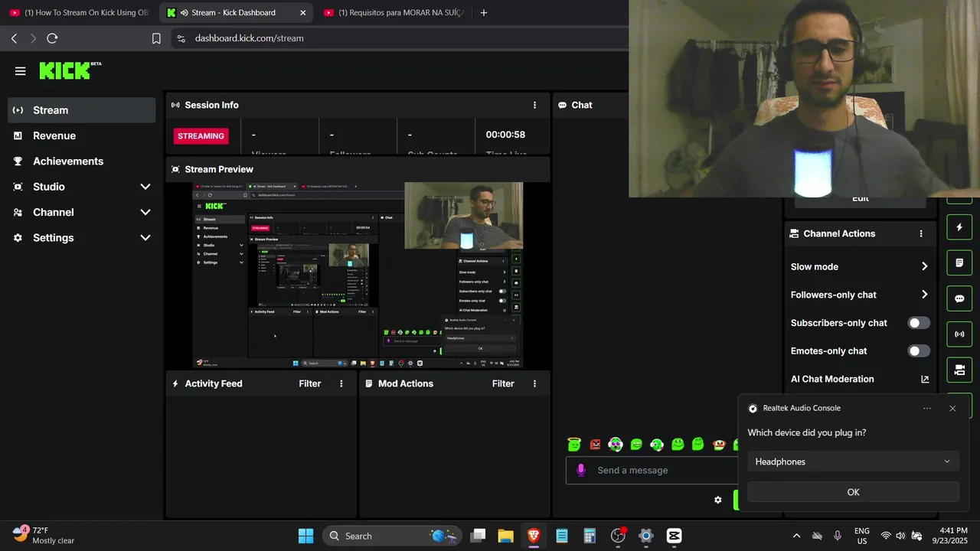This screenshot has width=980, height=551.
Task: Open Mod Actions three-dot options
Action: 534,383
